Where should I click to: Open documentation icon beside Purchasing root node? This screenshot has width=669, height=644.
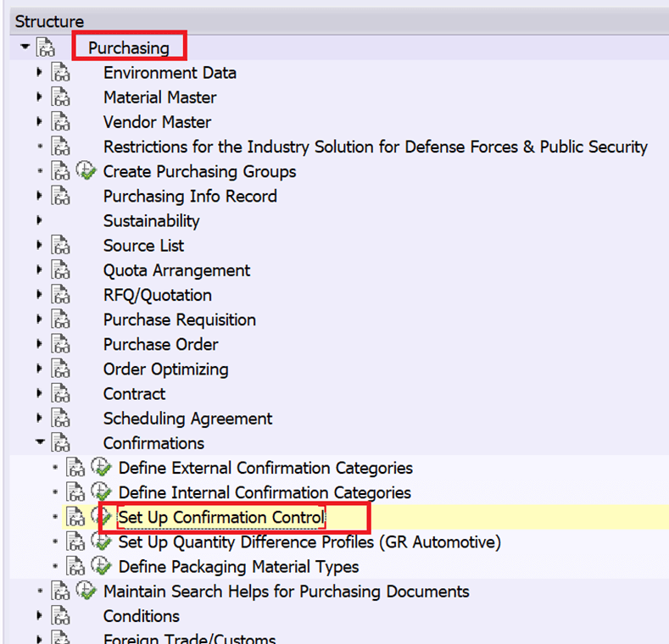pos(45,48)
